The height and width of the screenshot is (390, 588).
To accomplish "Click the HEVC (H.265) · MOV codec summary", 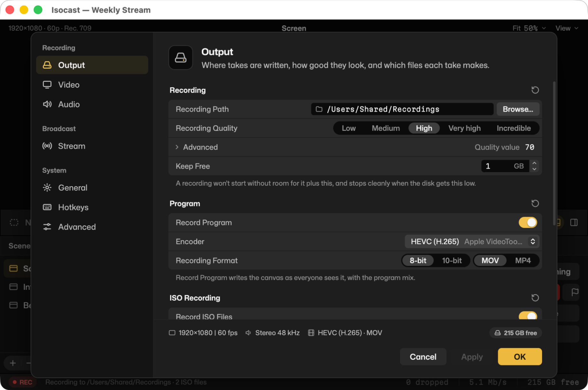I will point(345,333).
